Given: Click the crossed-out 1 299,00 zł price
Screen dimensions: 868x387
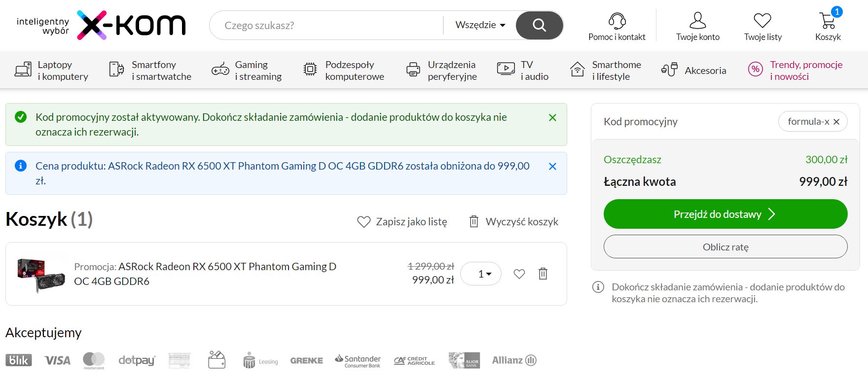Looking at the screenshot, I should (x=431, y=266).
